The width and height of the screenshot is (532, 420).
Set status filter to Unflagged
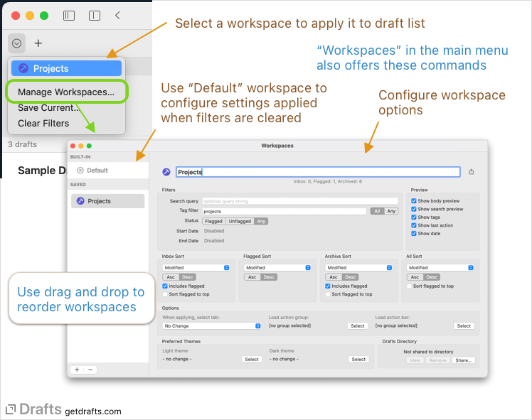tap(240, 221)
